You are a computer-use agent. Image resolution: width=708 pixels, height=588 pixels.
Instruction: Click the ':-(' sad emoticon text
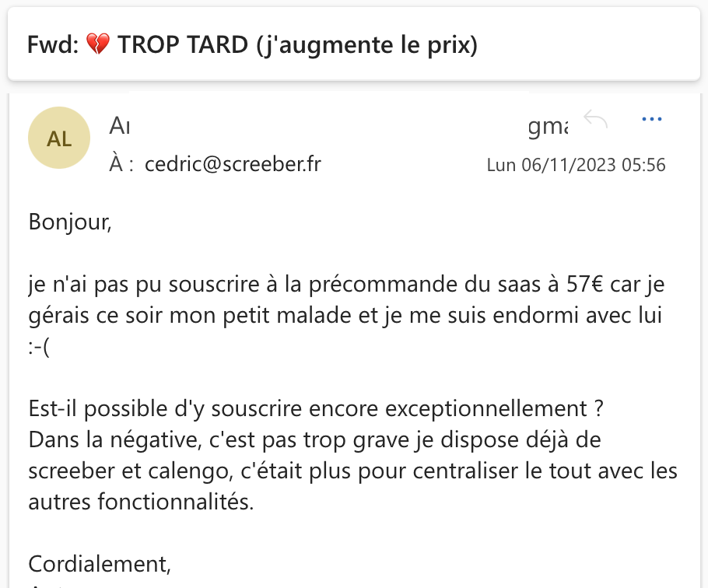[39, 348]
